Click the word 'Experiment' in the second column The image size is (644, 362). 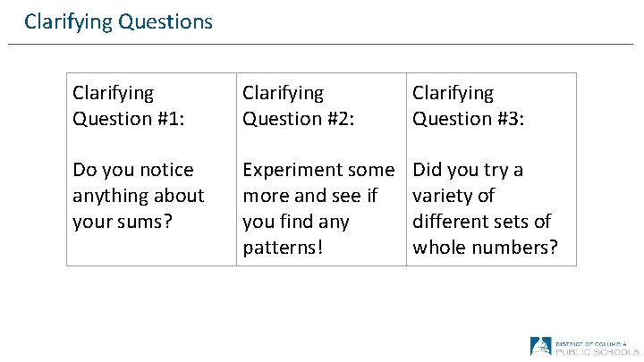pos(288,170)
